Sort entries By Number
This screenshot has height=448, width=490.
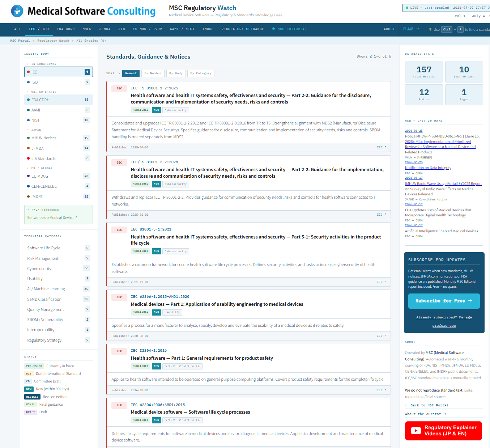[x=153, y=73]
